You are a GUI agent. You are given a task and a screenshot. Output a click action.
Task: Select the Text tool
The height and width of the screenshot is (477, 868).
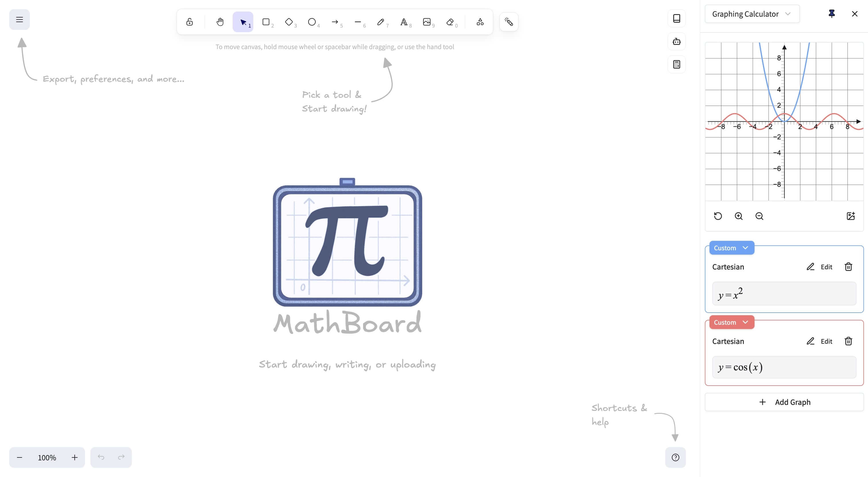pyautogui.click(x=404, y=22)
